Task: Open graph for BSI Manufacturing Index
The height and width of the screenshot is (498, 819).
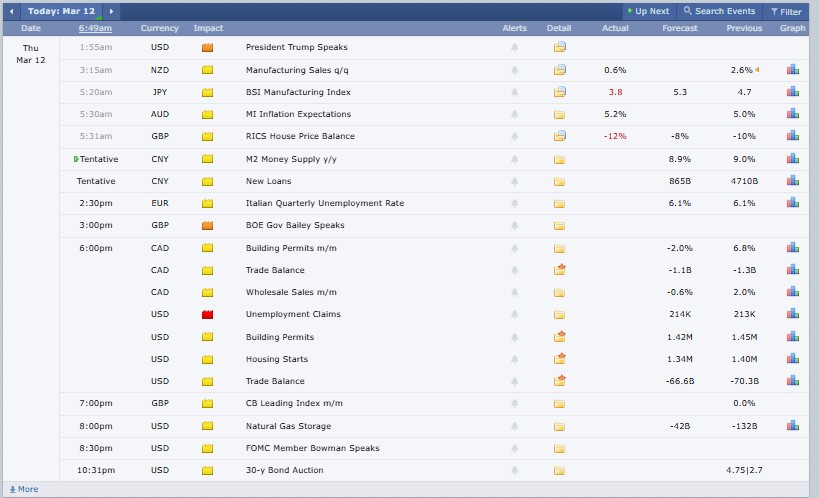Action: point(792,92)
